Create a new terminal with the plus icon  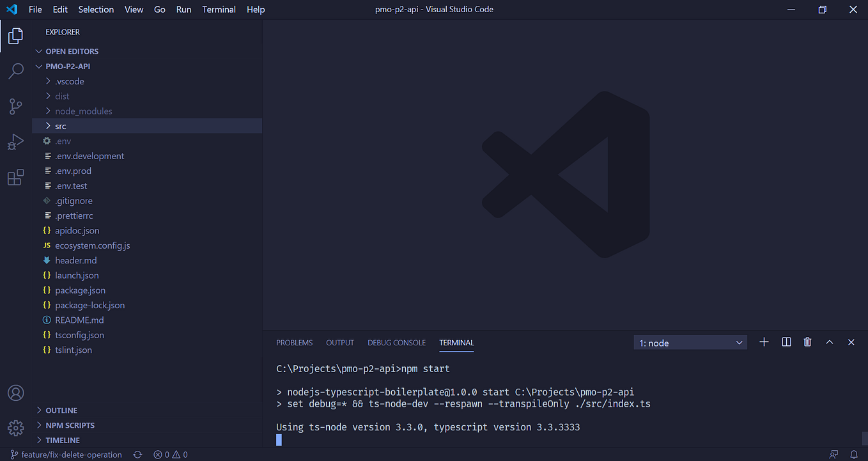764,342
